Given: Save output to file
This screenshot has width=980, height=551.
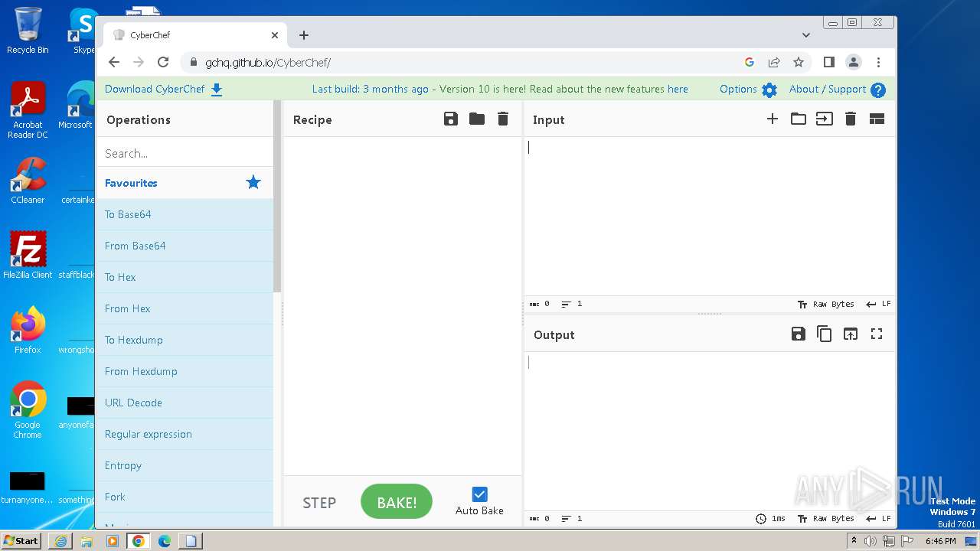Looking at the screenshot, I should [x=799, y=334].
